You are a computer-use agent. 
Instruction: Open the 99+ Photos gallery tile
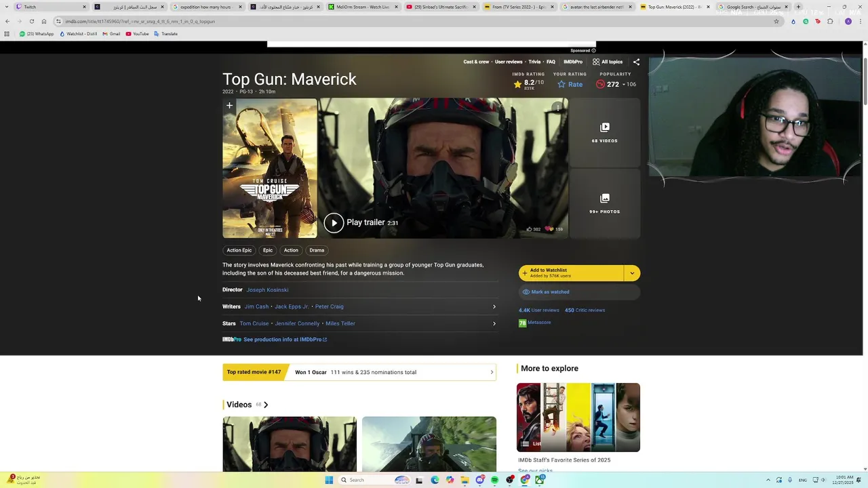tap(604, 204)
